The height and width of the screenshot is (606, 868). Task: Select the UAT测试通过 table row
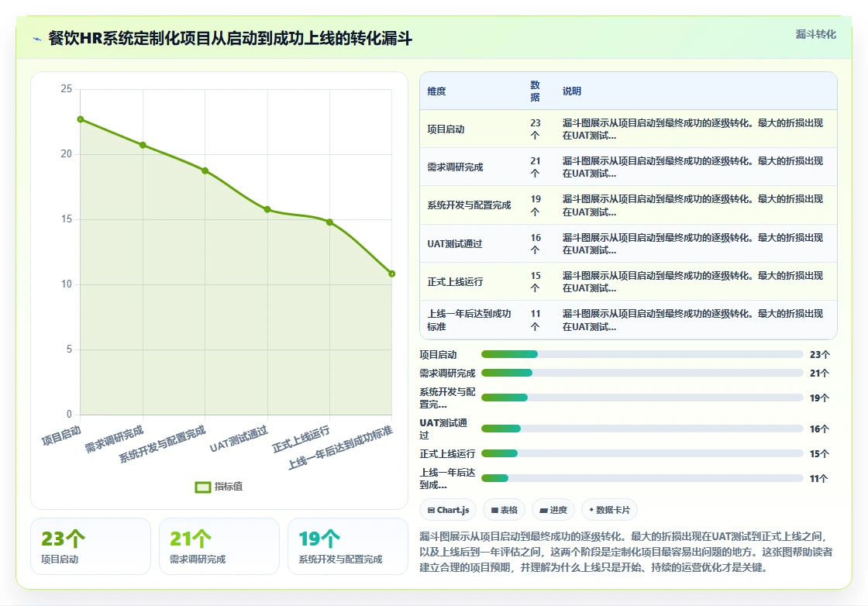(629, 243)
